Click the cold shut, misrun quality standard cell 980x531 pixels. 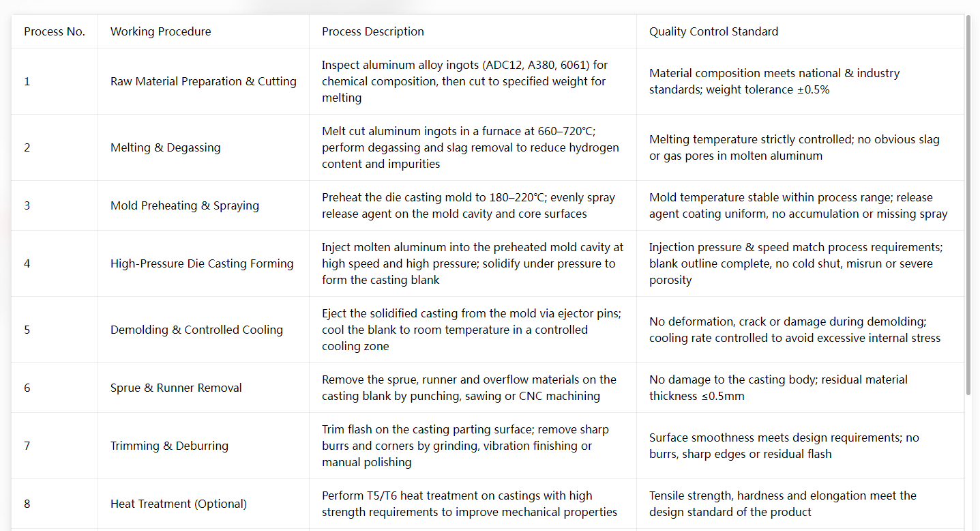pyautogui.click(x=800, y=263)
